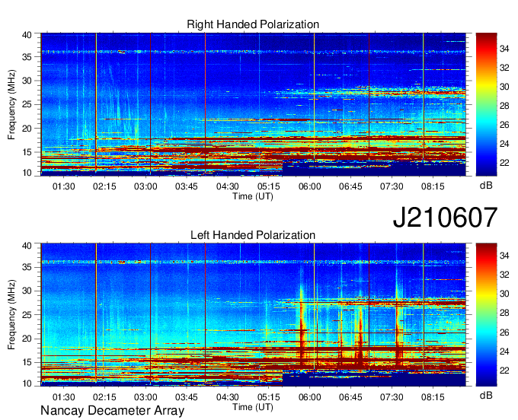The height and width of the screenshot is (420, 518).
Task: Click 06:45 tick under left-handed plot
Action: coord(350,397)
